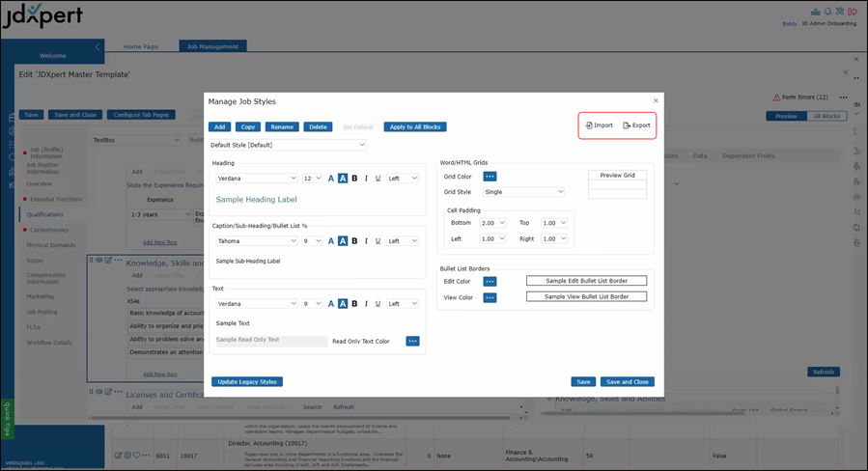Open the Heading font Verdana dropdown
The height and width of the screenshot is (471, 868).
click(x=257, y=178)
